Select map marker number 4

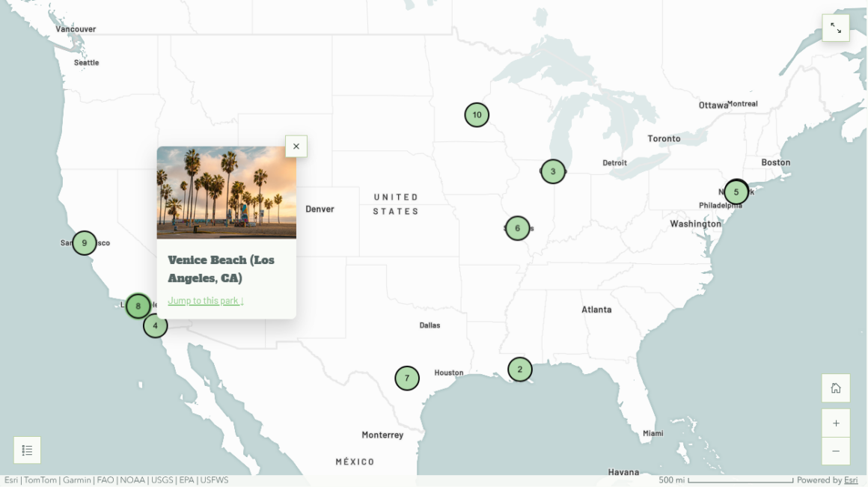coord(155,325)
